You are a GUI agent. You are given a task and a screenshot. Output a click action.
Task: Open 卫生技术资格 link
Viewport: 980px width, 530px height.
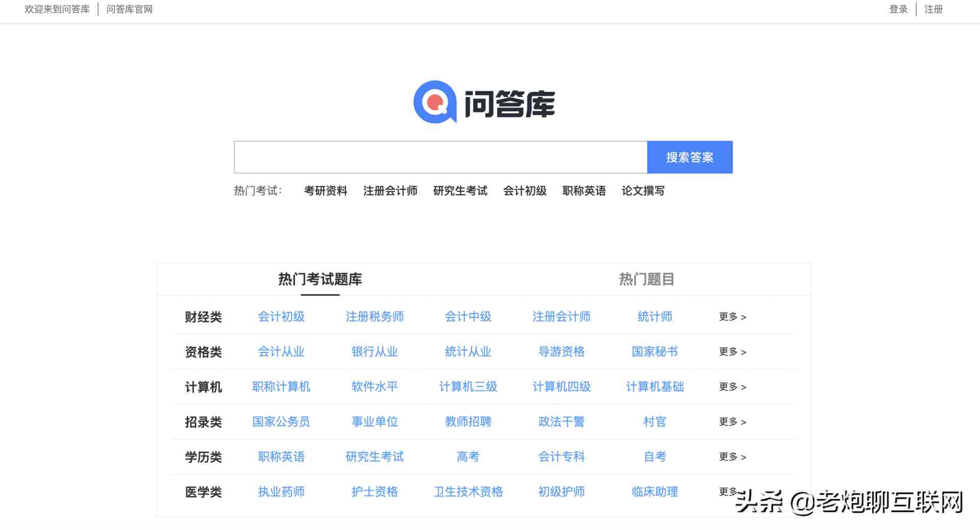468,492
